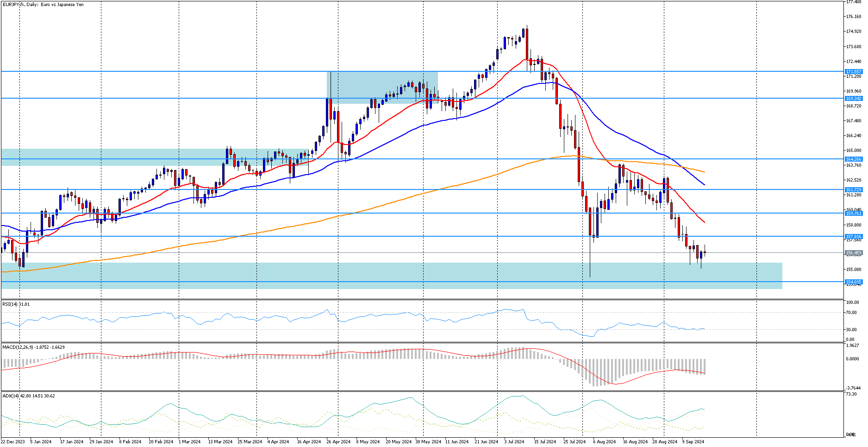Click the 6 Aug 2024 date label
This screenshot has height=447, width=868.
[605, 442]
